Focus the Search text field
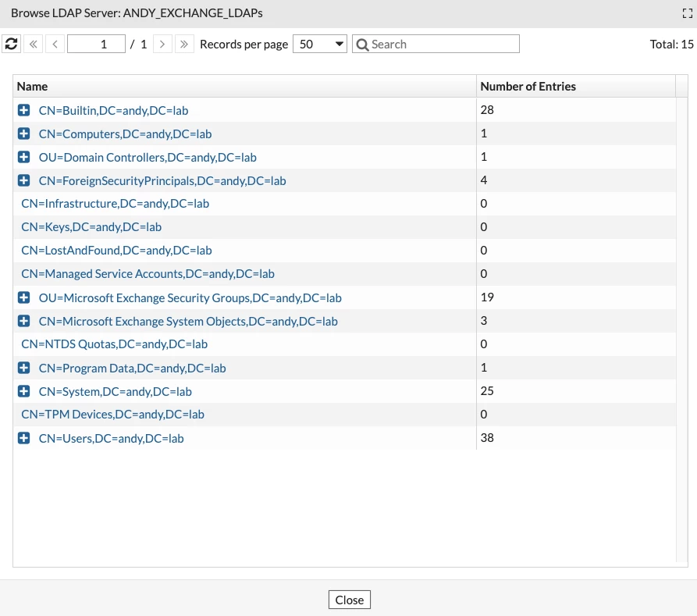The width and height of the screenshot is (697, 616). point(436,44)
